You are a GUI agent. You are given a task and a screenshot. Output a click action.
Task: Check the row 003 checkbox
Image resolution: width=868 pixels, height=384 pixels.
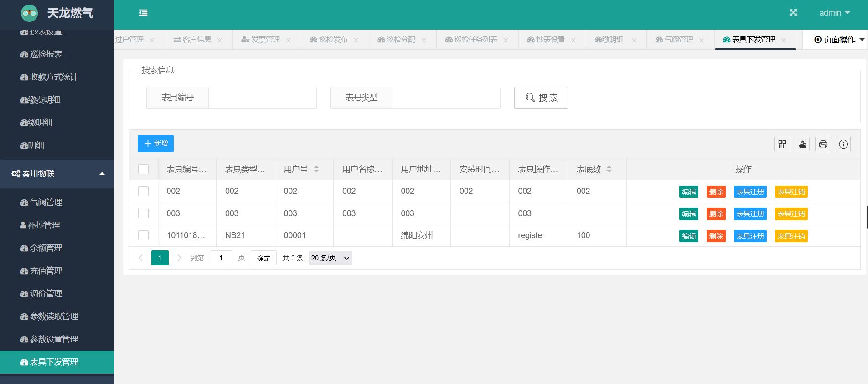tap(144, 213)
